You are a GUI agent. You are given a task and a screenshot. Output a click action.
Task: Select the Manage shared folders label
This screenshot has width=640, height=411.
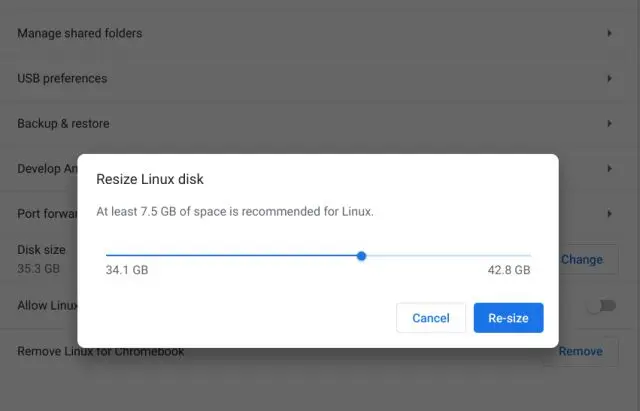79,33
